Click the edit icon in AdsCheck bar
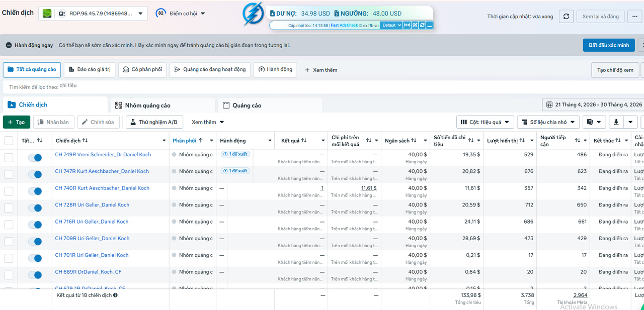 (x=415, y=25)
